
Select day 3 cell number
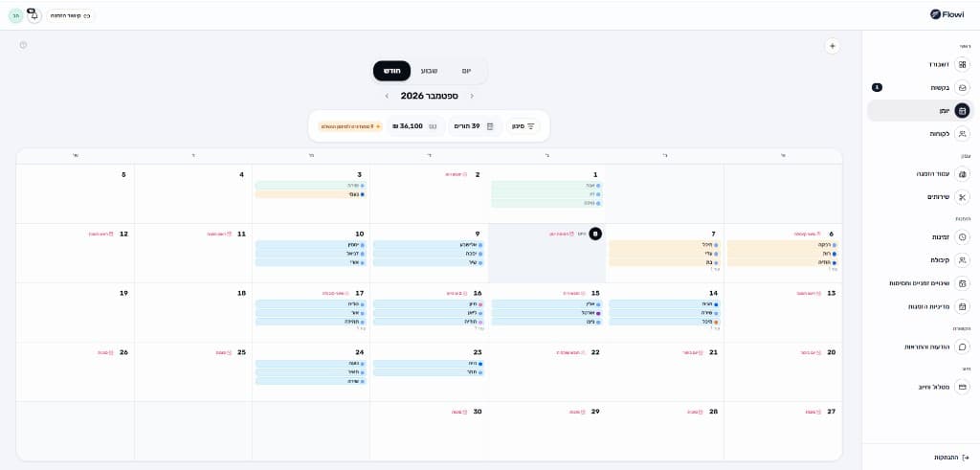tap(360, 175)
